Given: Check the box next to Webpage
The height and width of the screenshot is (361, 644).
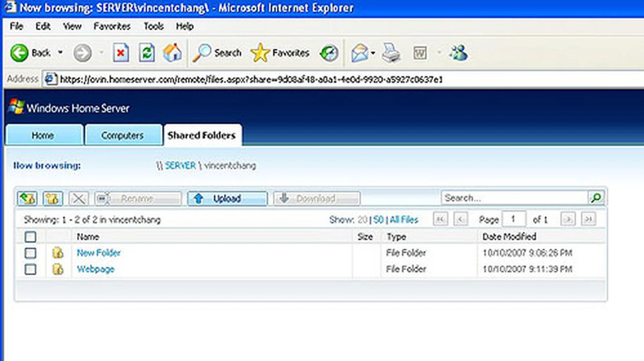Looking at the screenshot, I should 30,269.
